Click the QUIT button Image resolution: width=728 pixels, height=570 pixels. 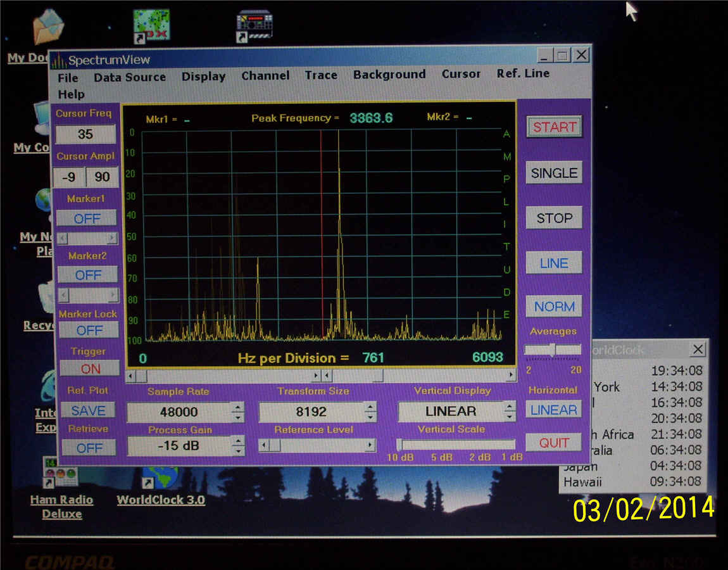pos(553,443)
